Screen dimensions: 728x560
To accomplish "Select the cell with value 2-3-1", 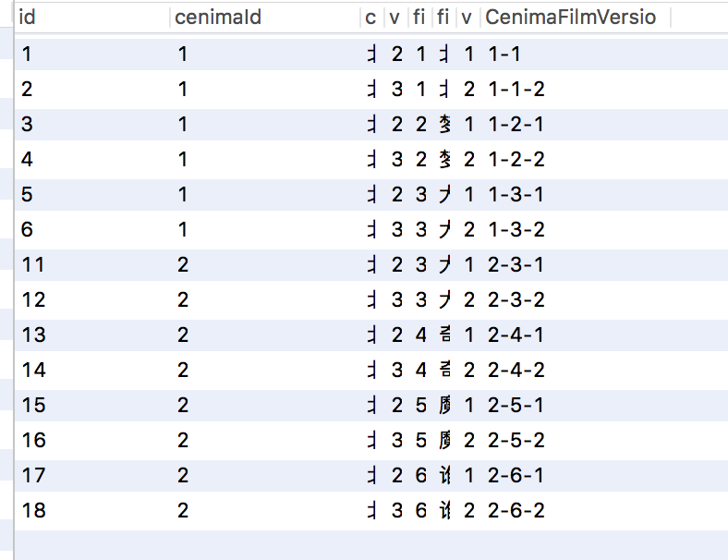I will coord(516,265).
